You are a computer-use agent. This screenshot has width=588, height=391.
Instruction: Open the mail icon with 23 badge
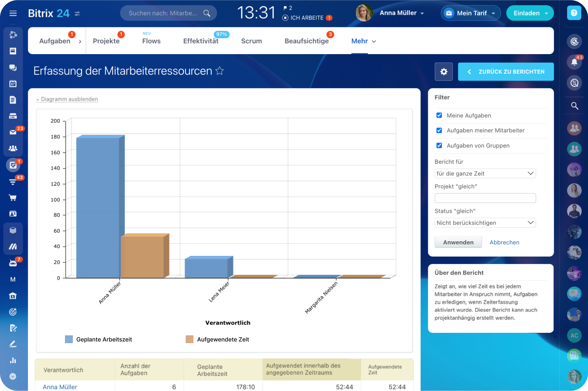tap(13, 132)
